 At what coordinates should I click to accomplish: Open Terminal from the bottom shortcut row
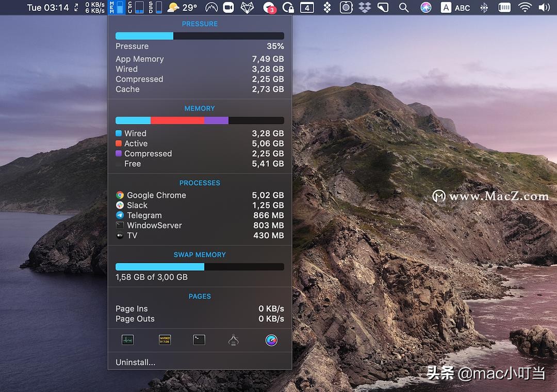(x=199, y=339)
